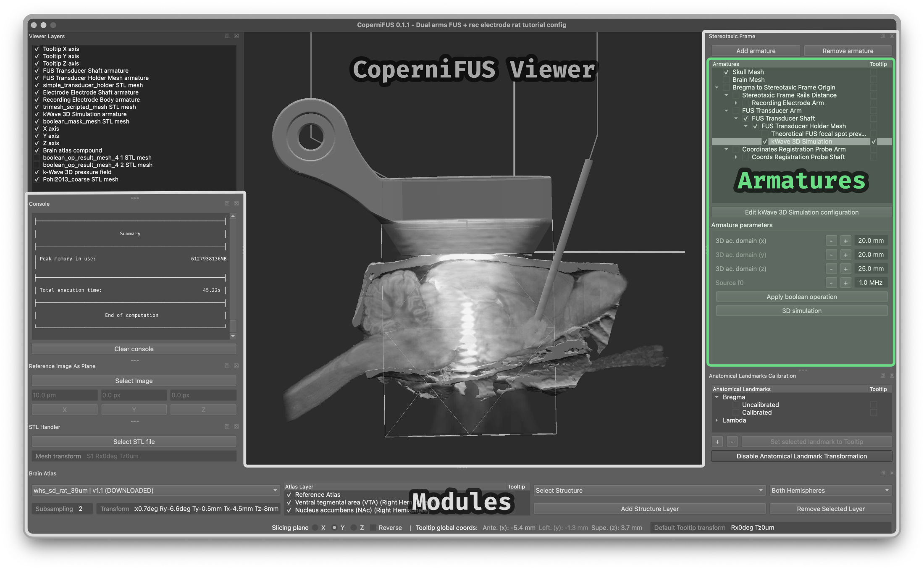Close the Stereotaxic Frame panel
Image resolution: width=924 pixels, height=570 pixels.
coord(892,36)
